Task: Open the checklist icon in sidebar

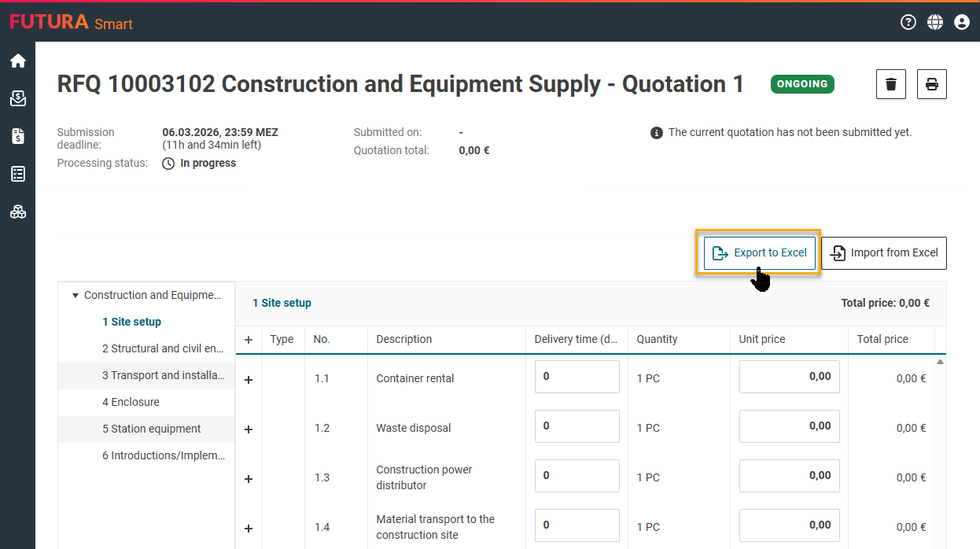Action: coord(17,174)
